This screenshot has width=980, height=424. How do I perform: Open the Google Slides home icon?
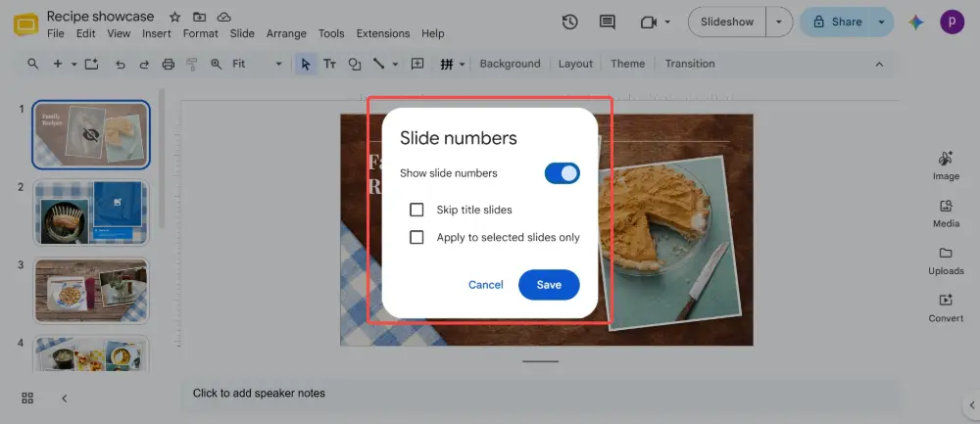[x=26, y=24]
